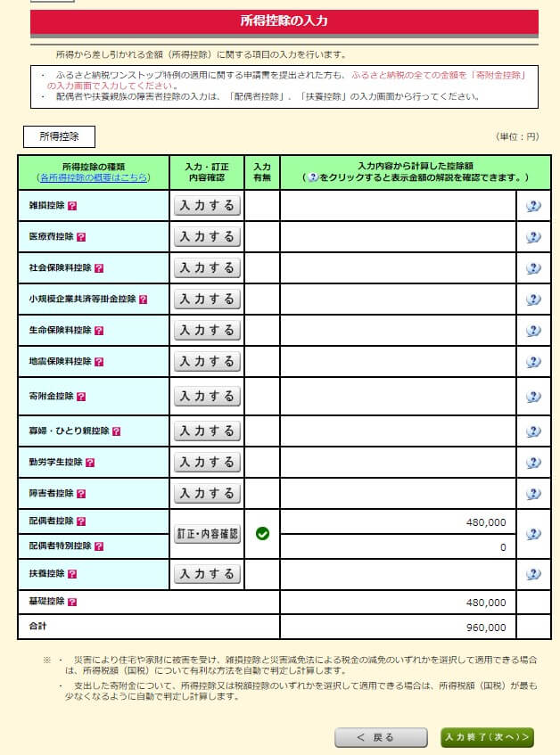Proceed with 入力終了(次へ) button
This screenshot has height=755, width=560.
487,737
